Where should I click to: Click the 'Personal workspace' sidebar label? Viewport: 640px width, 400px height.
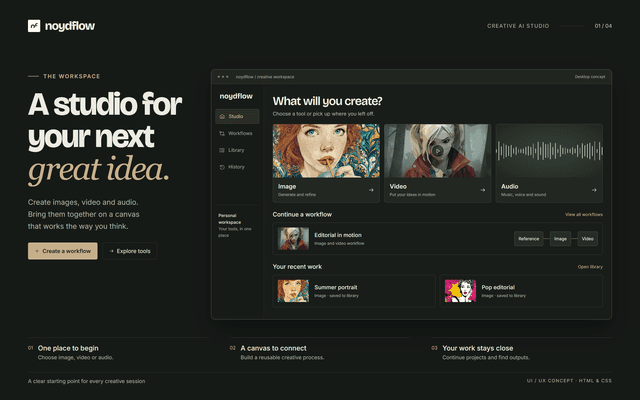(229, 219)
